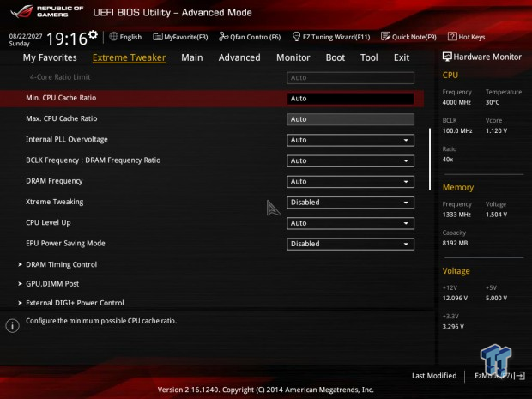Image resolution: width=532 pixels, height=399 pixels.
Task: Open BCLK Frequency : DRAM Frequency Ratio dropdown
Action: (350, 160)
